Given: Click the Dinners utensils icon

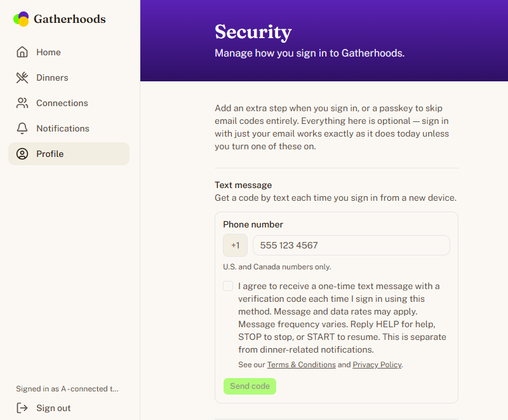Looking at the screenshot, I should pos(22,78).
